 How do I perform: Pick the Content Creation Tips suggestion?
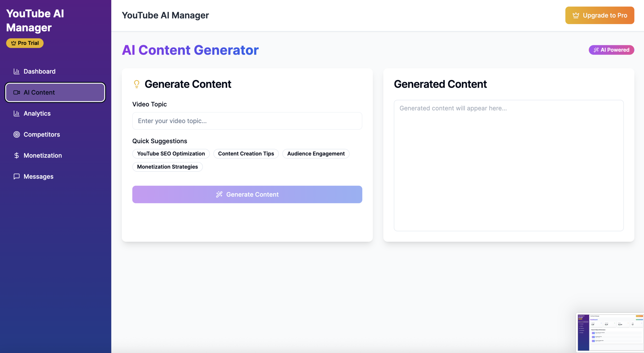pyautogui.click(x=246, y=154)
